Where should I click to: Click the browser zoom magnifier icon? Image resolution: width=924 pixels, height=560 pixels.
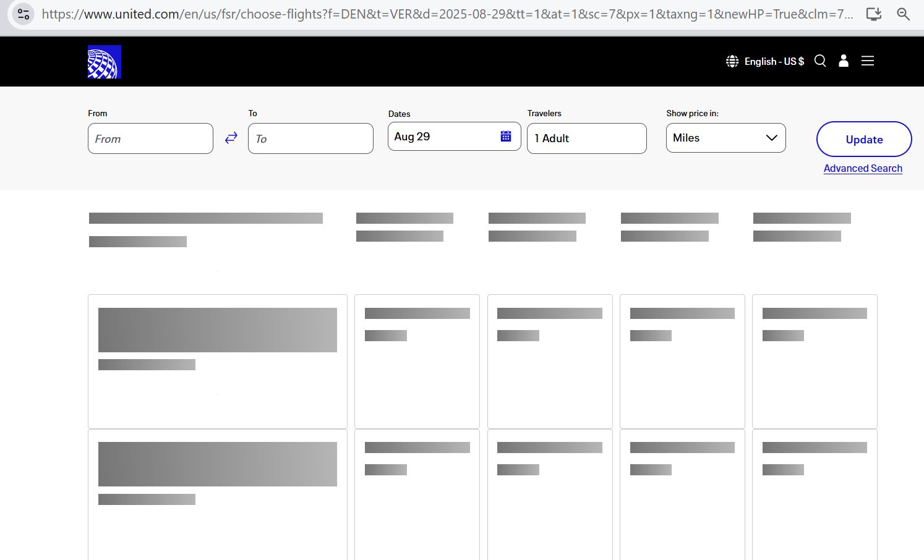point(904,14)
